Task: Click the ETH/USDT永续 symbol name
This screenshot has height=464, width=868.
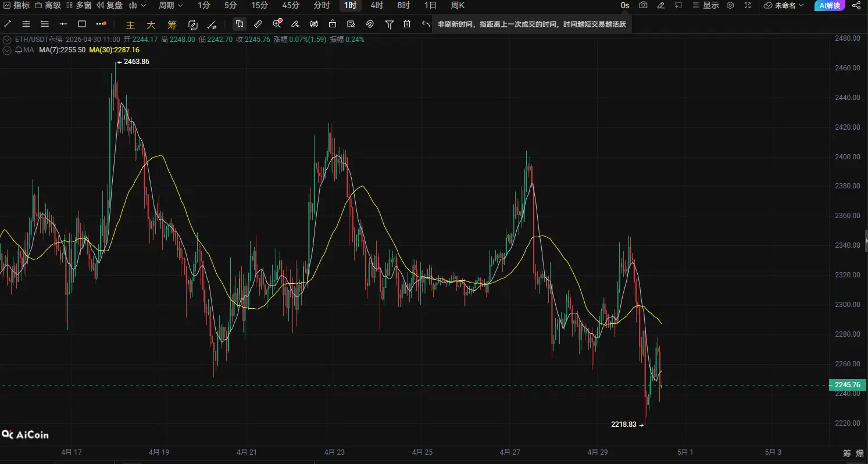Action: 38,40
